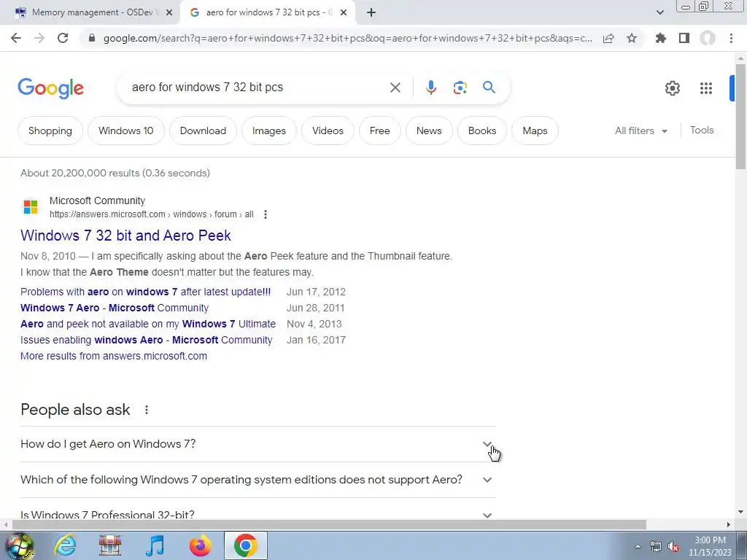
Task: Search by image with Google Lens
Action: (460, 87)
